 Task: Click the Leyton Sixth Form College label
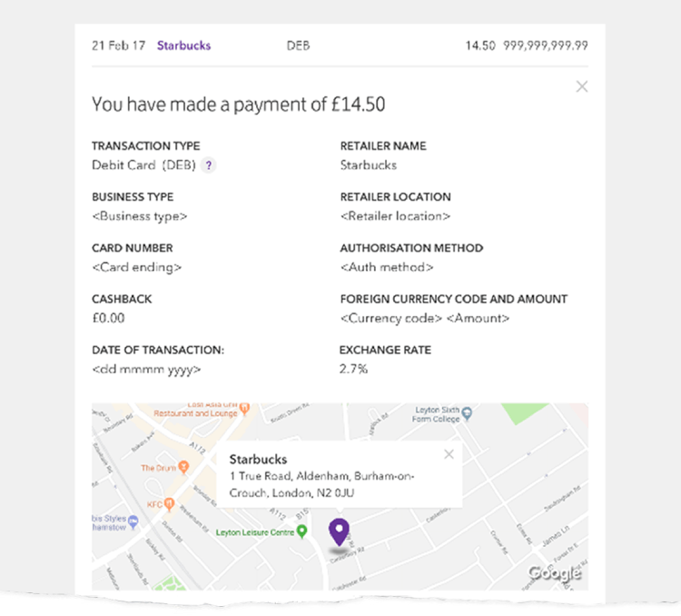[x=436, y=414]
